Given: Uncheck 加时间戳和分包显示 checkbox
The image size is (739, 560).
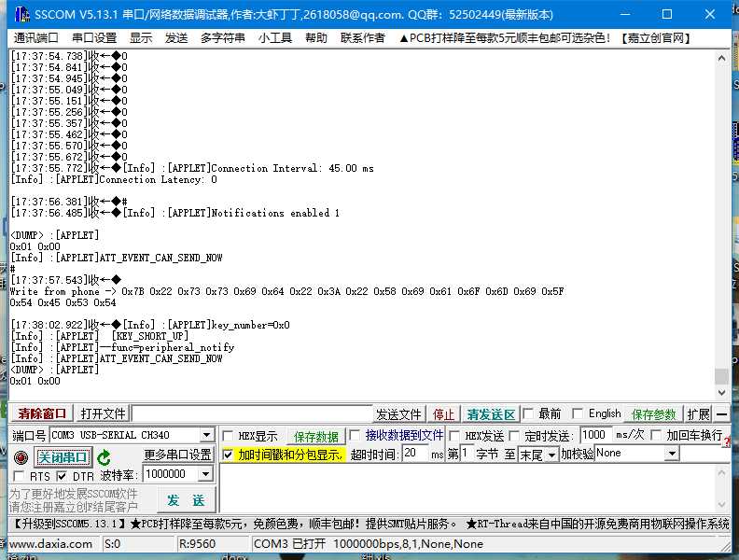Looking at the screenshot, I should tap(228, 455).
